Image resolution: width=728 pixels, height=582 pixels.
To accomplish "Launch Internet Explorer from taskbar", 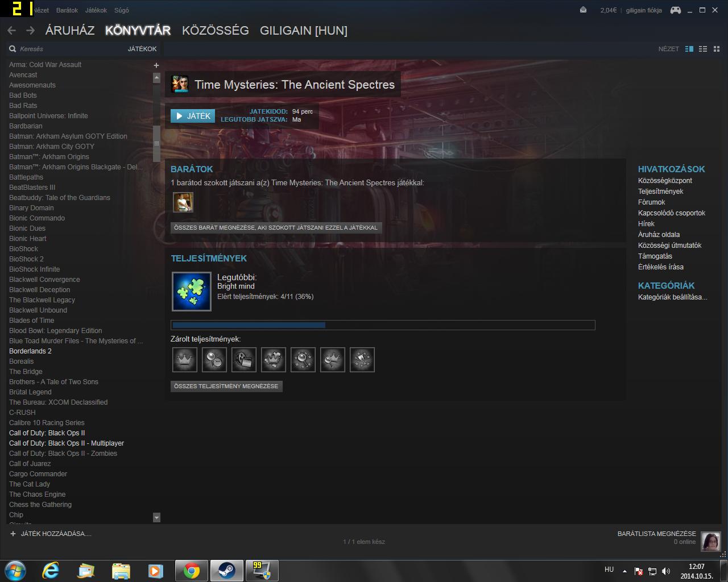I will tap(51, 571).
